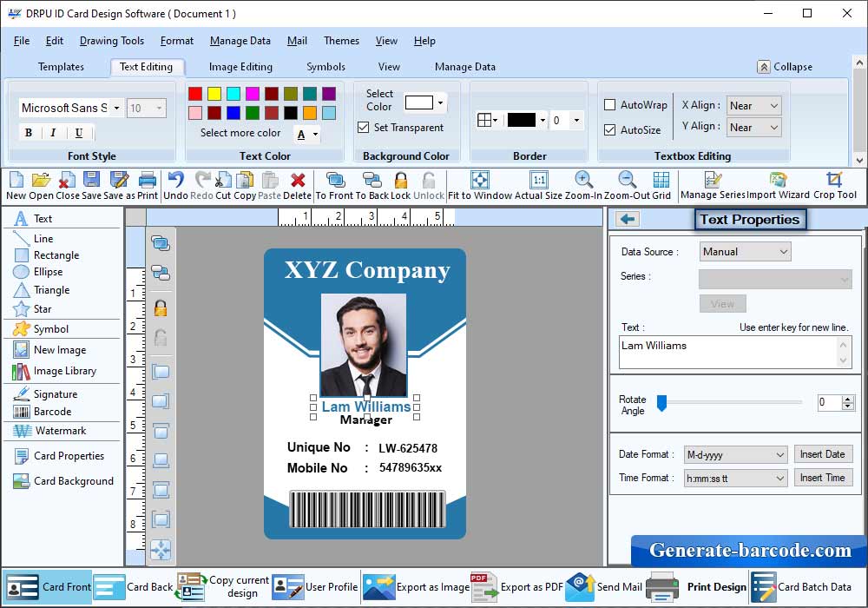The width and height of the screenshot is (868, 608).
Task: Select the Signature tool
Action: [x=45, y=393]
